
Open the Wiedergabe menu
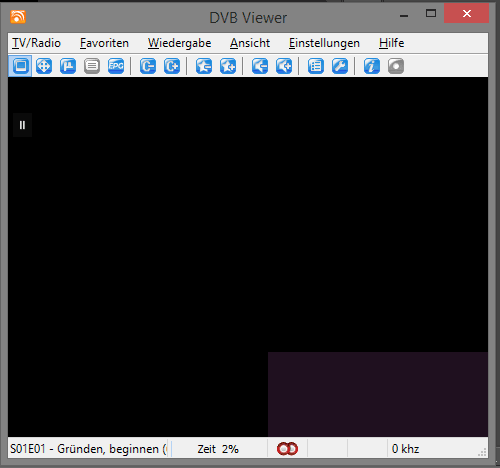pos(179,43)
